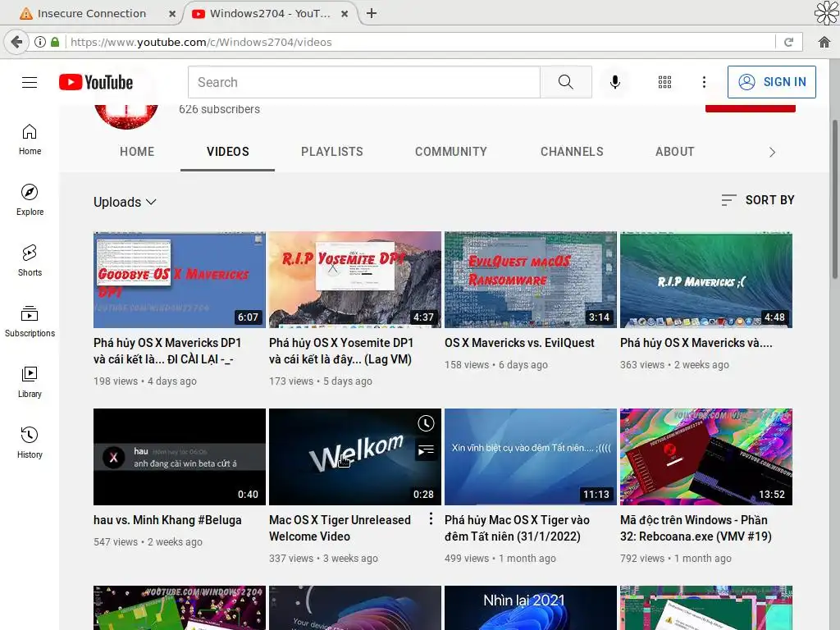The width and height of the screenshot is (840, 630).
Task: Click the 626 subscribers text
Action: click(219, 109)
